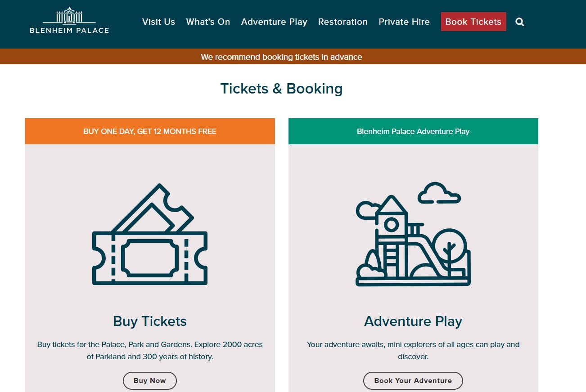Open the search magnifier icon
Image resolution: width=586 pixels, height=392 pixels.
tap(520, 22)
